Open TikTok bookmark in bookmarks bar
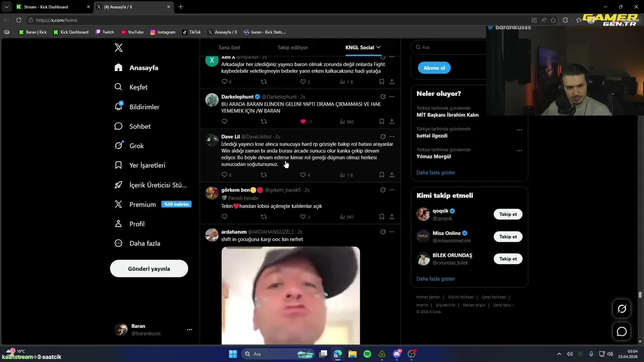Screen dimensions: 644x362 pyautogui.click(x=191, y=32)
